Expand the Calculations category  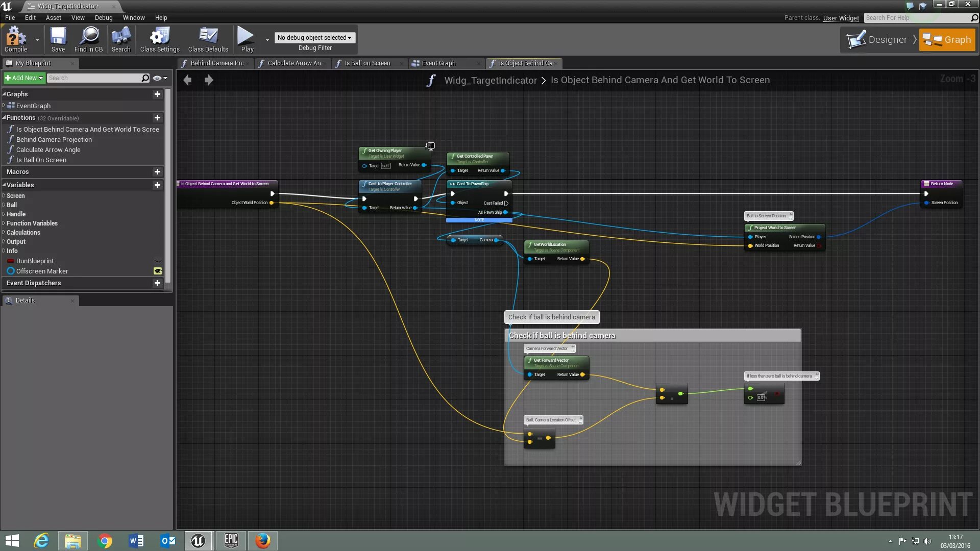(x=4, y=232)
